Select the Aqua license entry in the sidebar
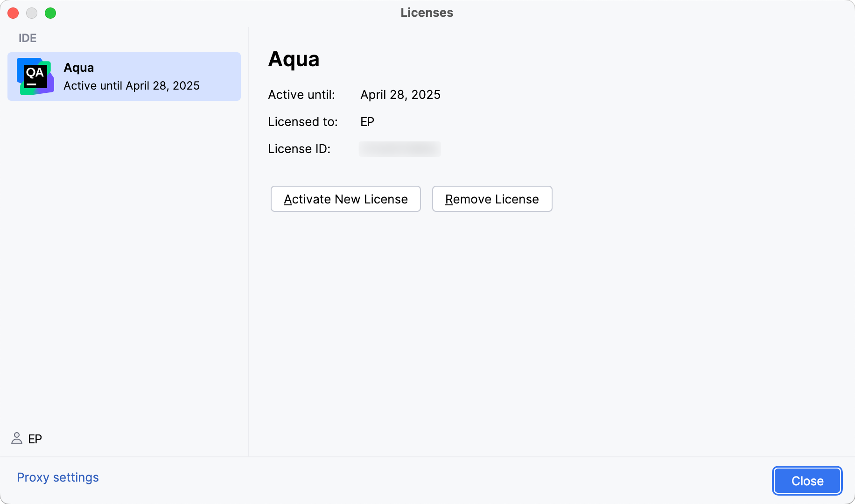The width and height of the screenshot is (855, 504). (124, 77)
